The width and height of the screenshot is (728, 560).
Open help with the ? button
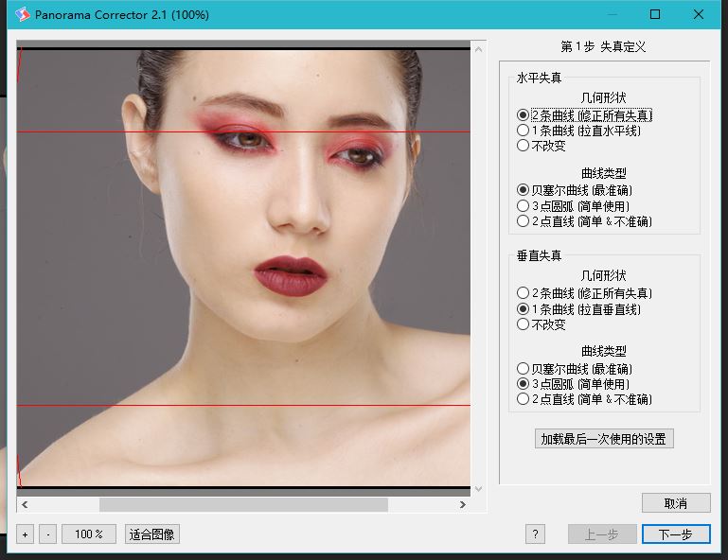[x=535, y=534]
